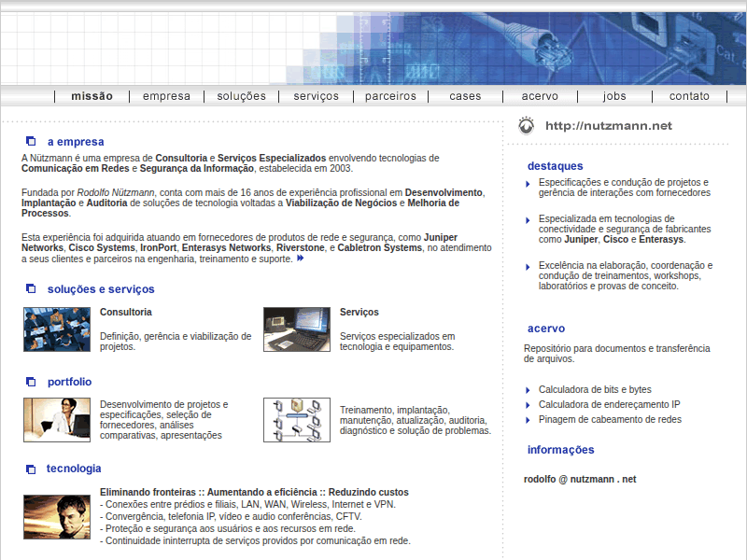Open the 'portfolio' heading link

click(69, 382)
